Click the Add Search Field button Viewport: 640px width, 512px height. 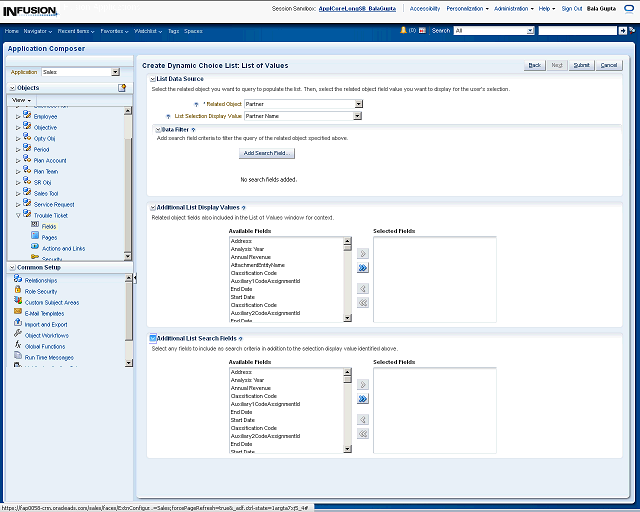click(x=268, y=153)
